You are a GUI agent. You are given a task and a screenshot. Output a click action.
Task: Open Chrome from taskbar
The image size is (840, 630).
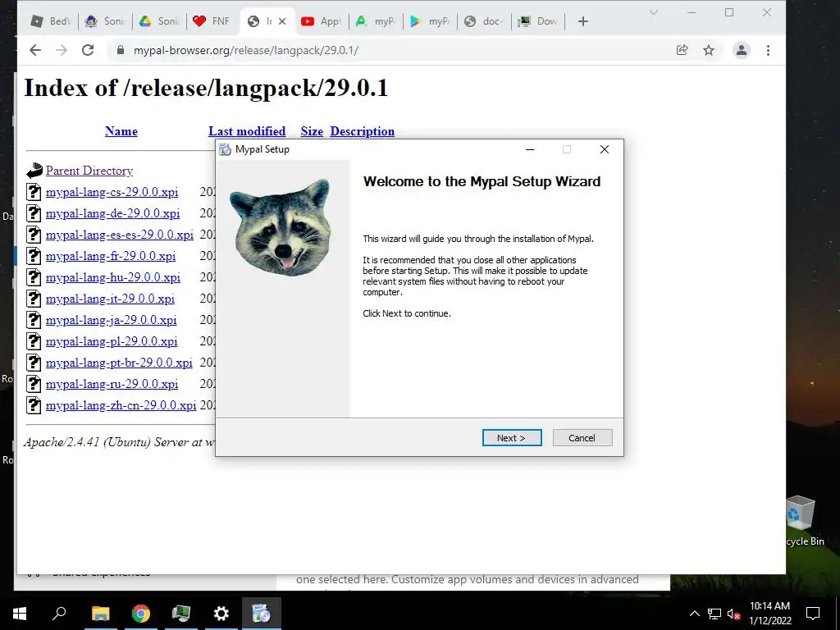(x=141, y=614)
